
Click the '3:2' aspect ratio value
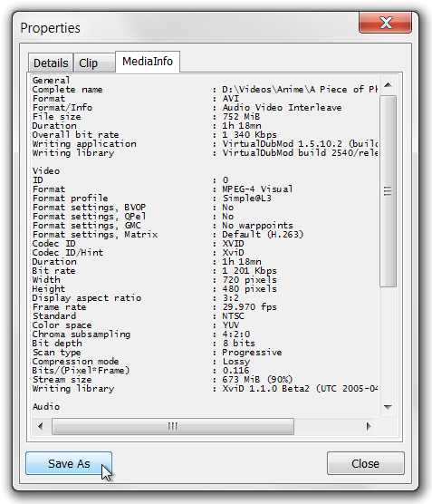click(230, 297)
